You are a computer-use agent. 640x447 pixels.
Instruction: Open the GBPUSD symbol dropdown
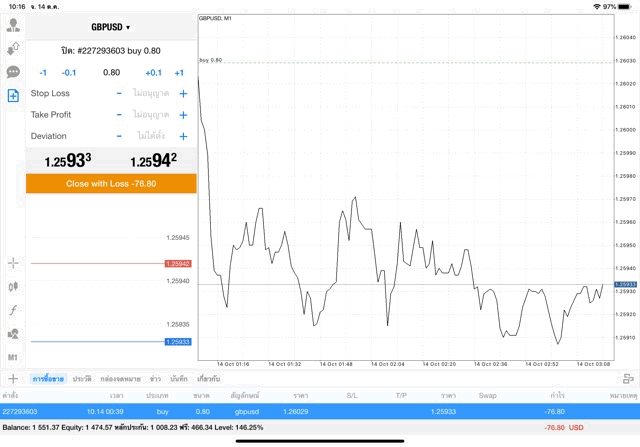coord(110,27)
